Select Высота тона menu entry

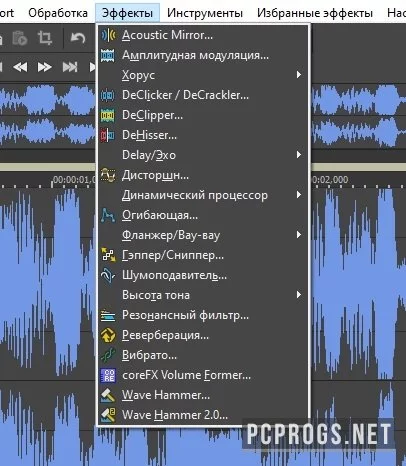203,295
